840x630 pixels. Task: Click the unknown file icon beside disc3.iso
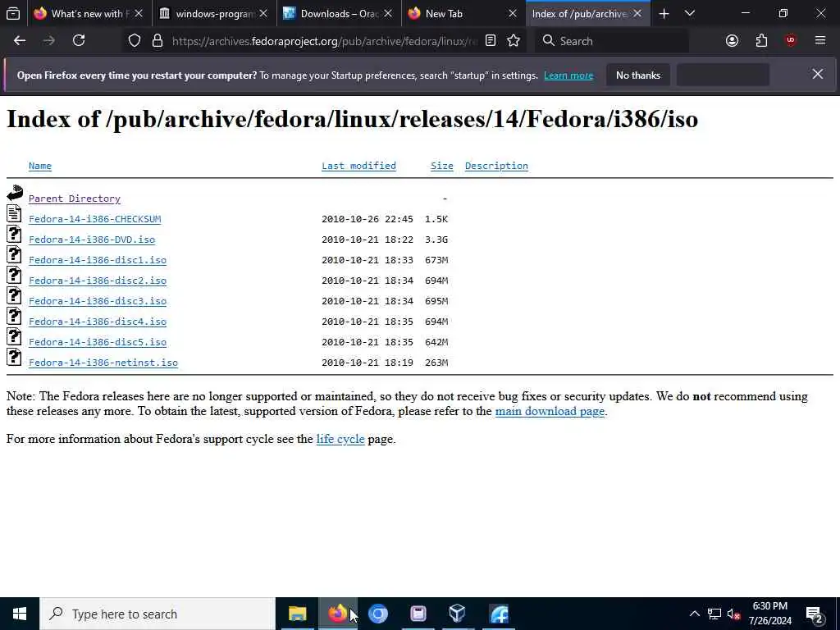pos(14,295)
